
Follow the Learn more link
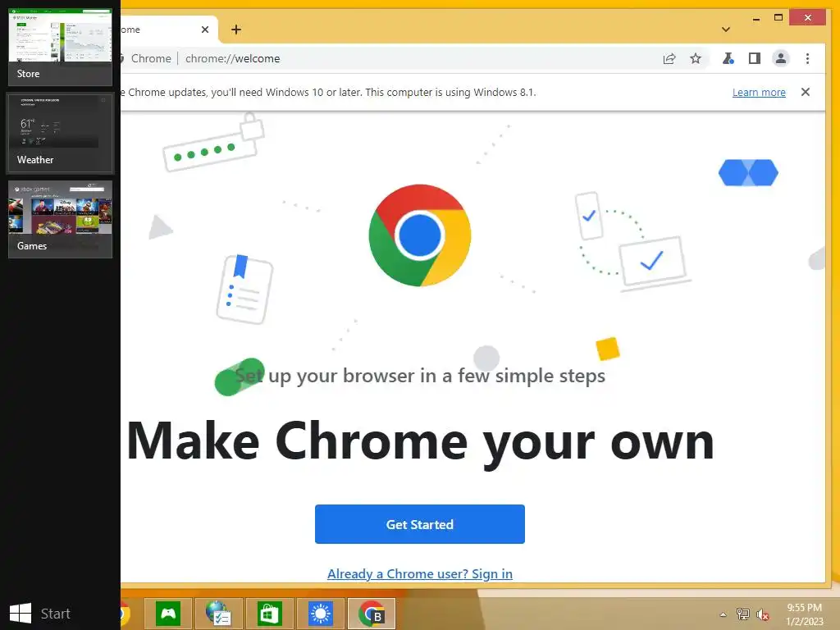click(759, 92)
